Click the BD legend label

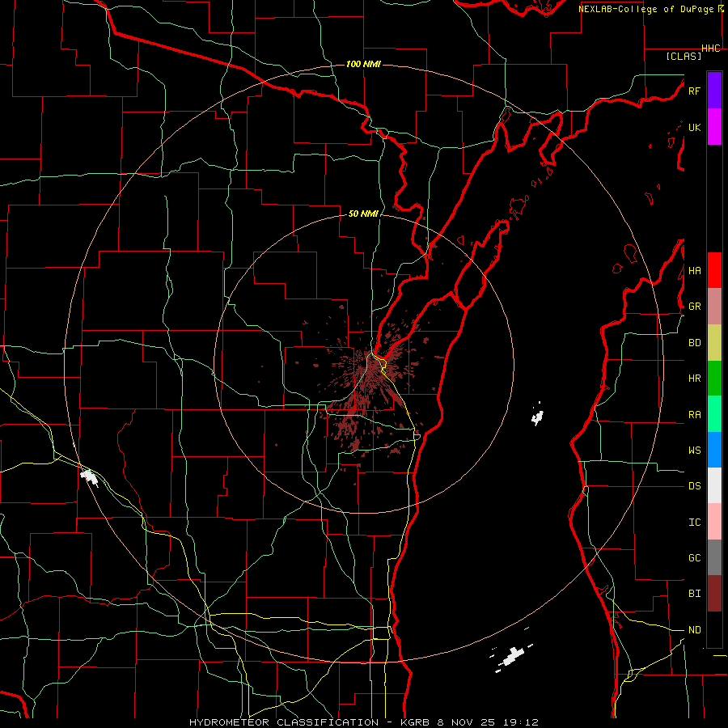coord(694,343)
